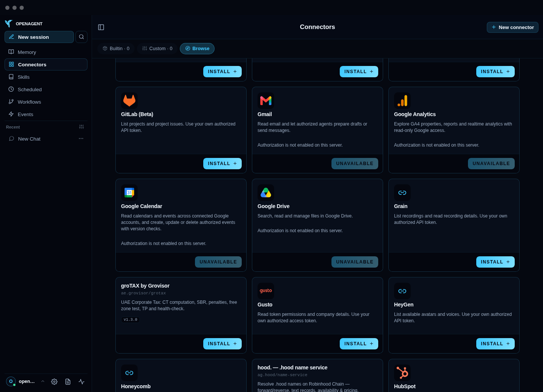This screenshot has height=392, width=543.
Task: Open the activity pulse icon
Action: coord(81,381)
